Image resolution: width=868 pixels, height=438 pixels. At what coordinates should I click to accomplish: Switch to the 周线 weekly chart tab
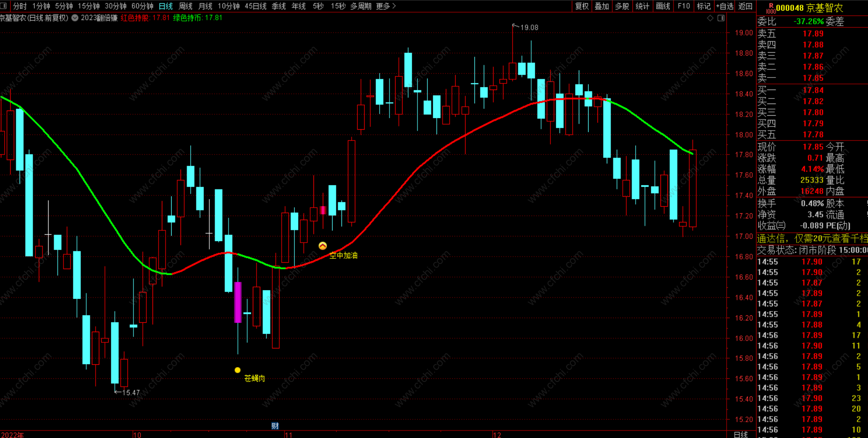[x=186, y=6]
